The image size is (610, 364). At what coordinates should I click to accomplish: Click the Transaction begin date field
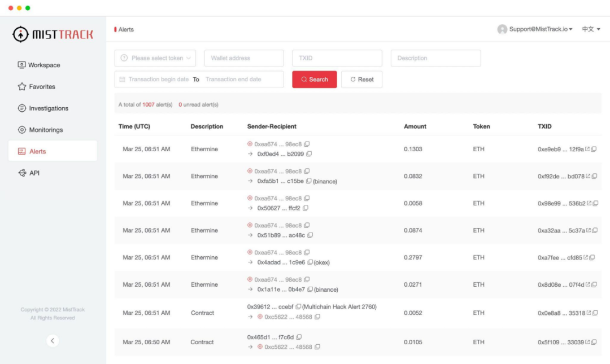tap(158, 80)
